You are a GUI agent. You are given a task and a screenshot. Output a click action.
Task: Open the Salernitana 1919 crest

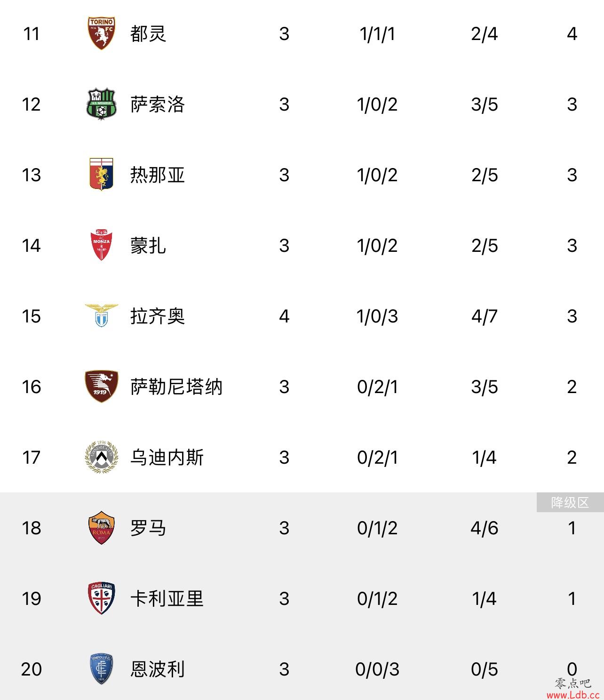click(x=101, y=386)
